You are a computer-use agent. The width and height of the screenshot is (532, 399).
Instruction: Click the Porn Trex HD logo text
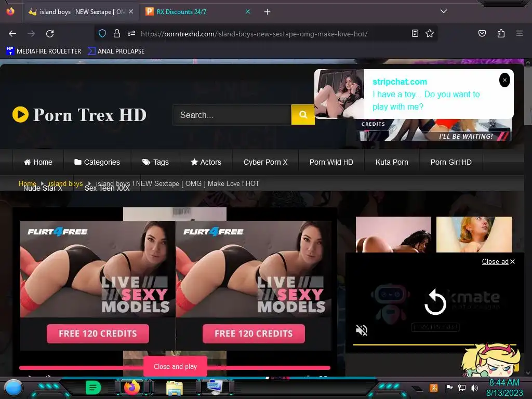click(x=89, y=115)
